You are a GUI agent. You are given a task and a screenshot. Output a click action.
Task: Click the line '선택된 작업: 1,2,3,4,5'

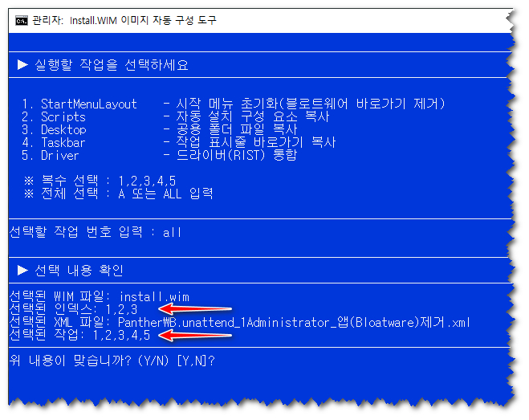pyautogui.click(x=79, y=335)
